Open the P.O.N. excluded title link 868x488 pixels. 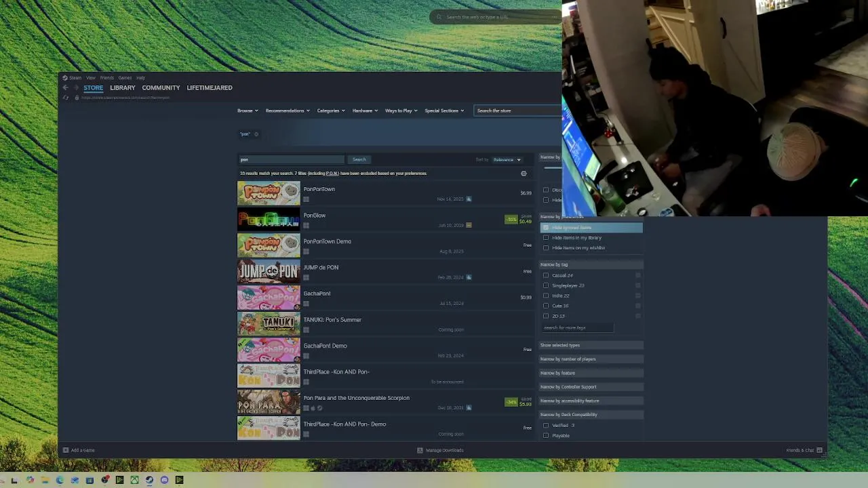pyautogui.click(x=332, y=174)
